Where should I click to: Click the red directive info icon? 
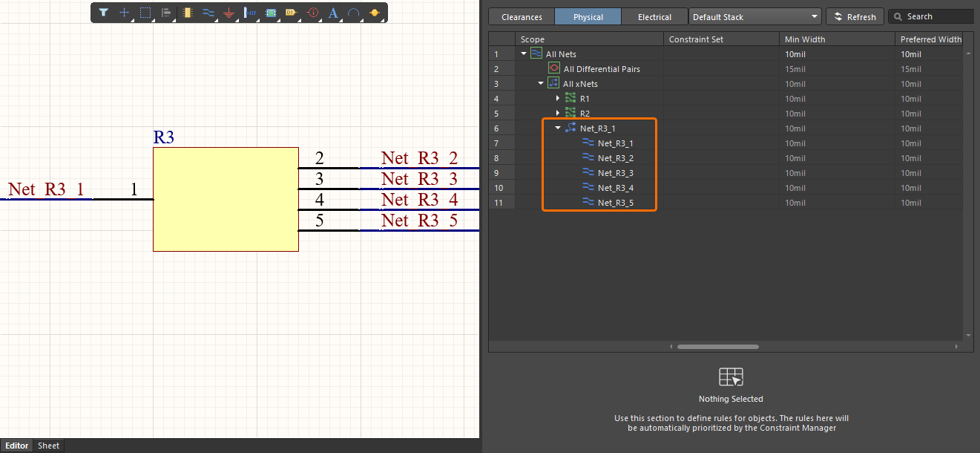click(312, 13)
